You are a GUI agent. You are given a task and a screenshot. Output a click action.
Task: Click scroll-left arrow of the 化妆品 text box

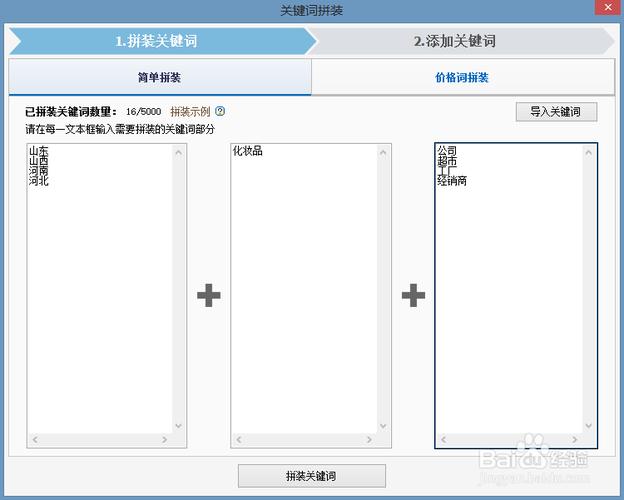(239, 439)
